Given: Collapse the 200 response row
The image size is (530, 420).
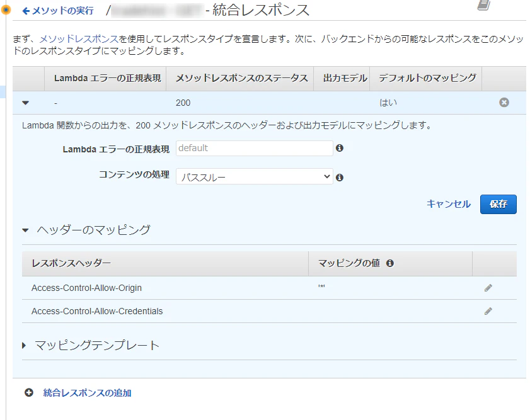Looking at the screenshot, I should (25, 103).
